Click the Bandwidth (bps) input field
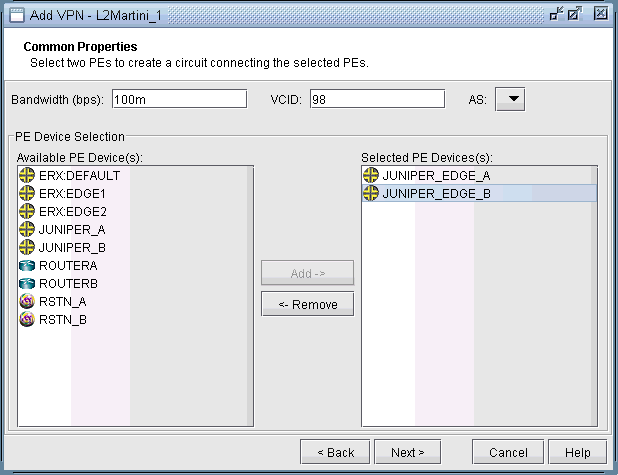This screenshot has height=475, width=618. click(x=179, y=99)
